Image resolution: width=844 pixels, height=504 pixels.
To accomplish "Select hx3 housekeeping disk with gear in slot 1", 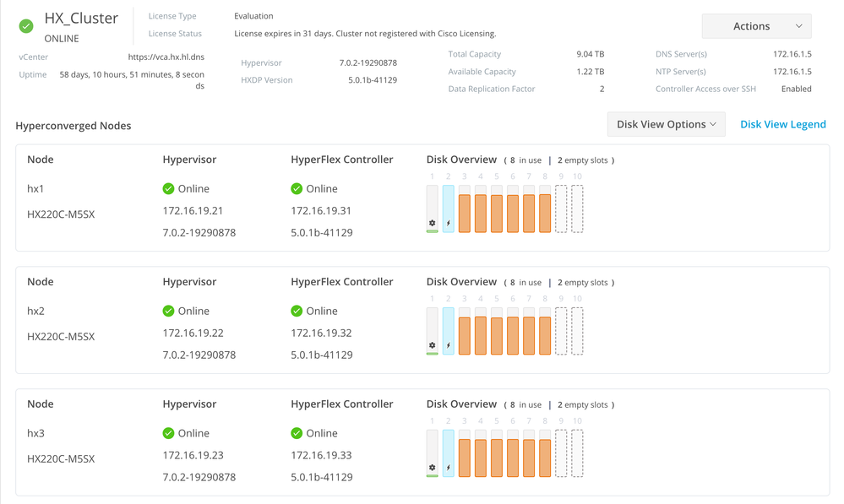I will click(433, 453).
